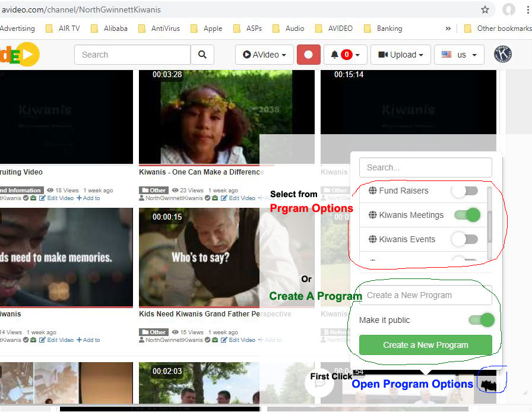Open the Program Options camera icon

490,384
